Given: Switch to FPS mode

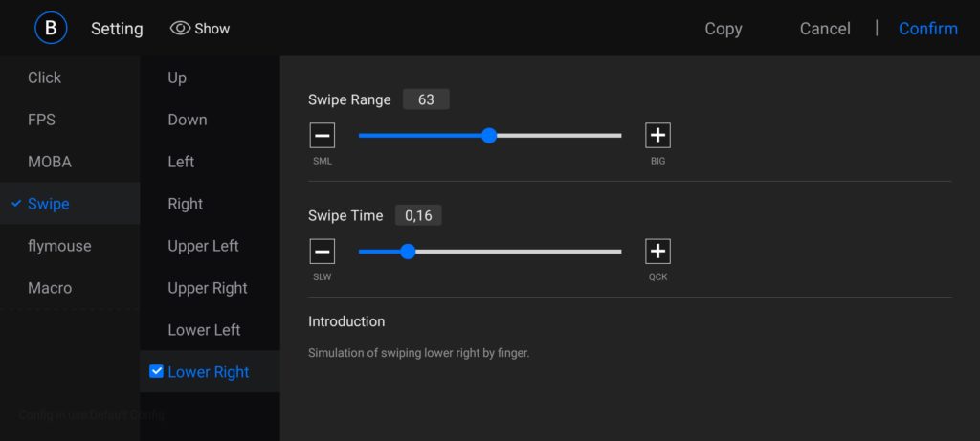Looking at the screenshot, I should (x=41, y=120).
